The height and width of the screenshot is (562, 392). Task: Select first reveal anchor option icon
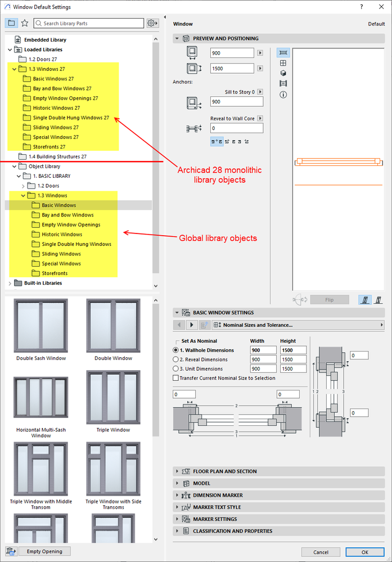point(217,142)
